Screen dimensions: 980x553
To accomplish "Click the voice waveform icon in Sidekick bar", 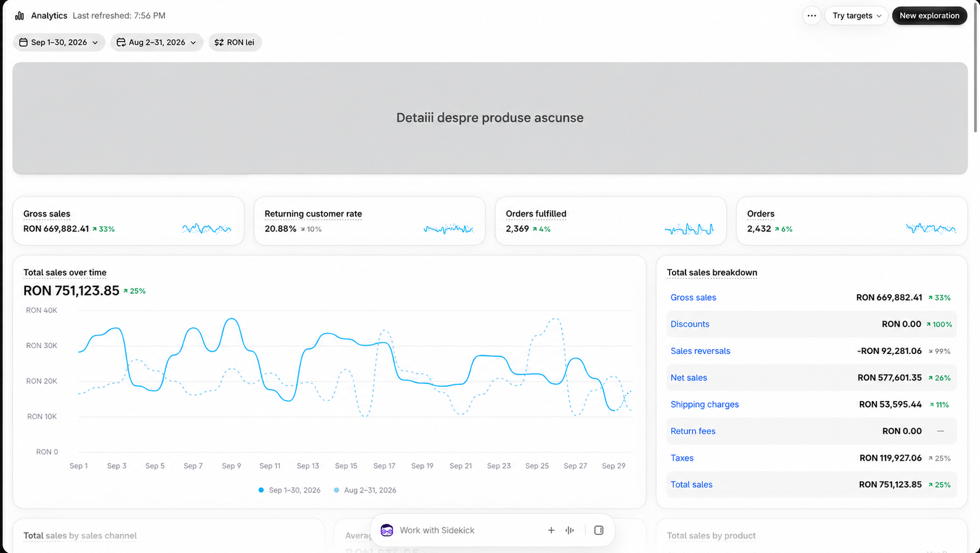I will (569, 530).
